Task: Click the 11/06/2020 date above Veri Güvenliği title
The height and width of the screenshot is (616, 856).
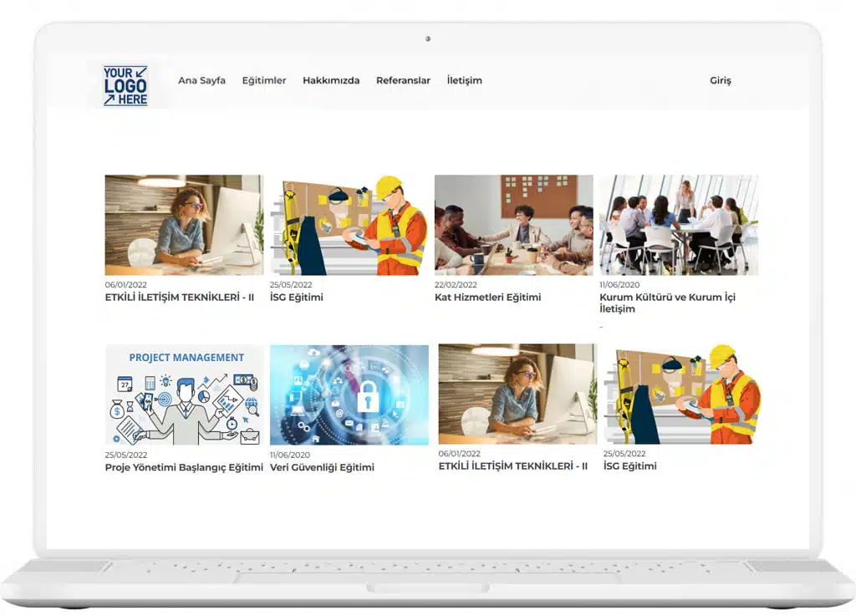Action: [290, 455]
